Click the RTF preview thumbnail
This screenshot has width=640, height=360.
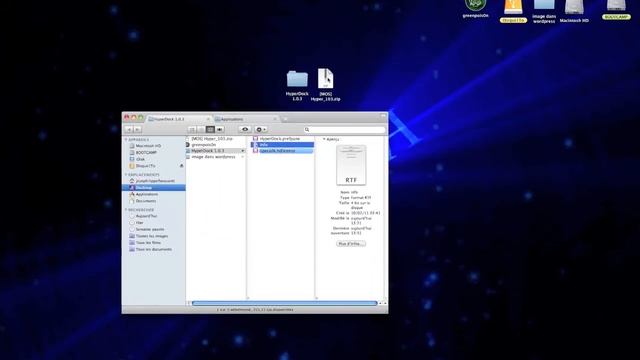click(351, 165)
